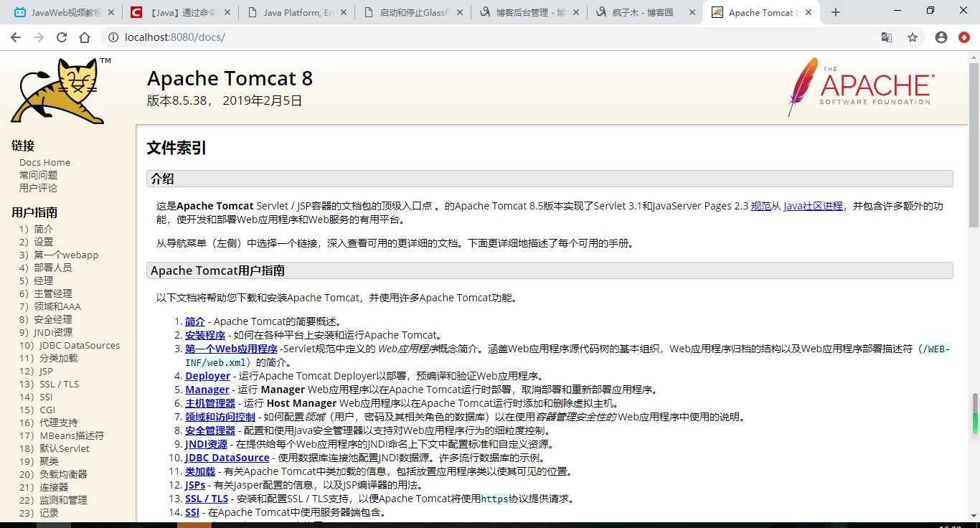Switch to 博客后台管理 tab
Viewport: 980px width, 528px height.
(529, 12)
